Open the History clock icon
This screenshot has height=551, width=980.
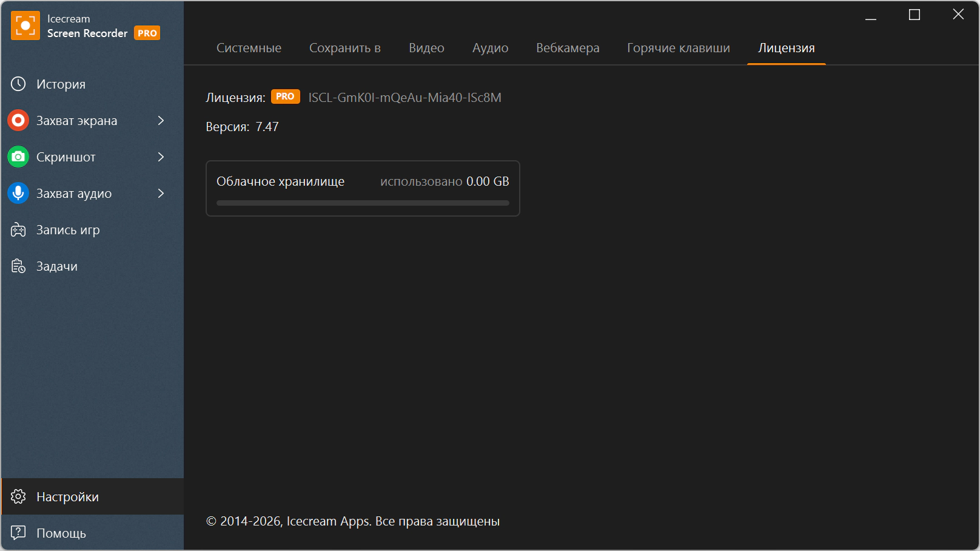click(18, 84)
